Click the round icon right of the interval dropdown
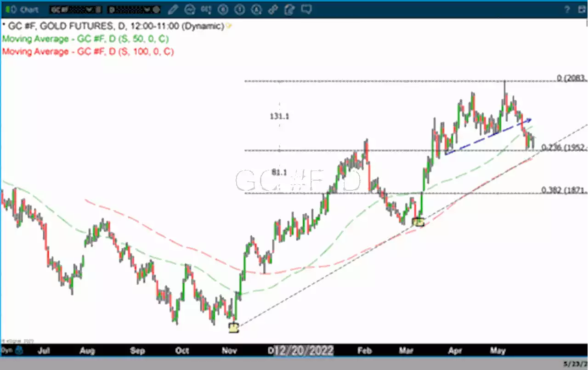Screen dimensions: 588x370 coord(157,10)
